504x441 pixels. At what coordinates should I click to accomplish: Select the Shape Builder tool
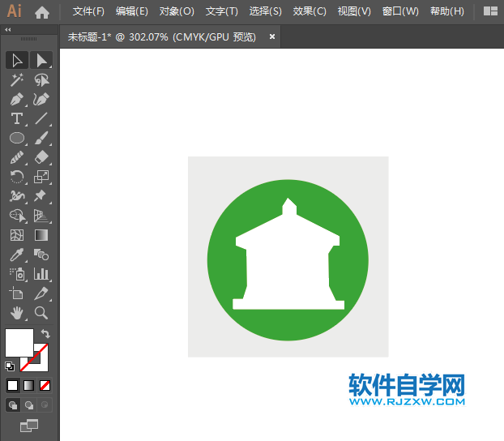(17, 216)
